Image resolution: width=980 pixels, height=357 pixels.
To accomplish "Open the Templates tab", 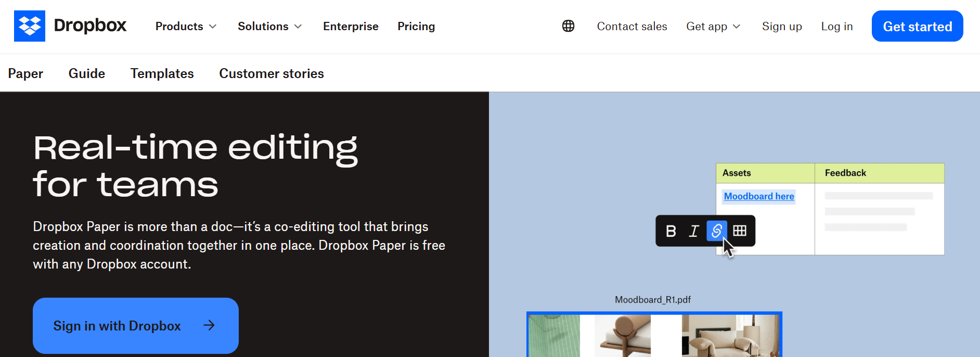I will coord(162,73).
